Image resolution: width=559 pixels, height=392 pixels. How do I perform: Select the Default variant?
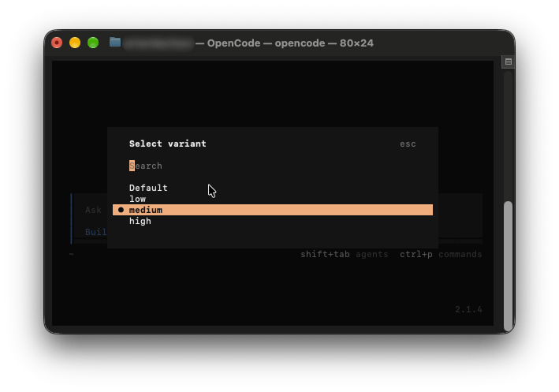coord(148,188)
